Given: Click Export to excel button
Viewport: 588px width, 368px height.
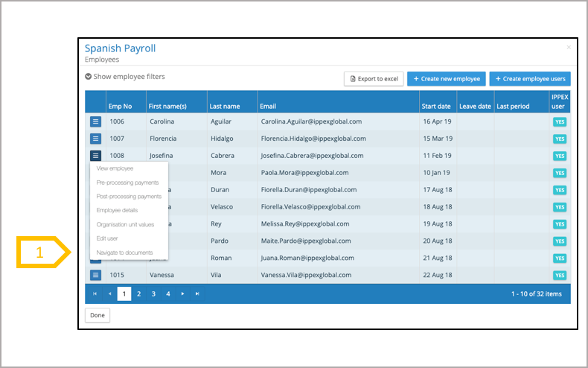Looking at the screenshot, I should [x=373, y=79].
